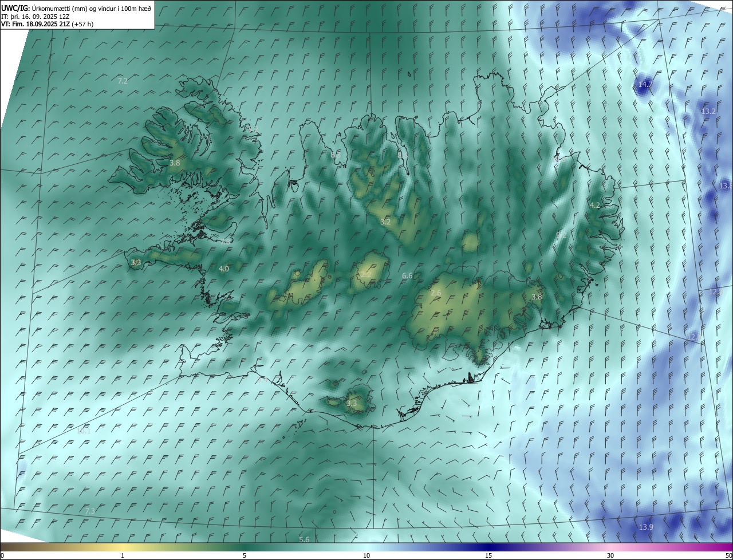The height and width of the screenshot is (560, 733).
Task: Click the 3.2 value in North Iceland
Action: click(x=385, y=222)
